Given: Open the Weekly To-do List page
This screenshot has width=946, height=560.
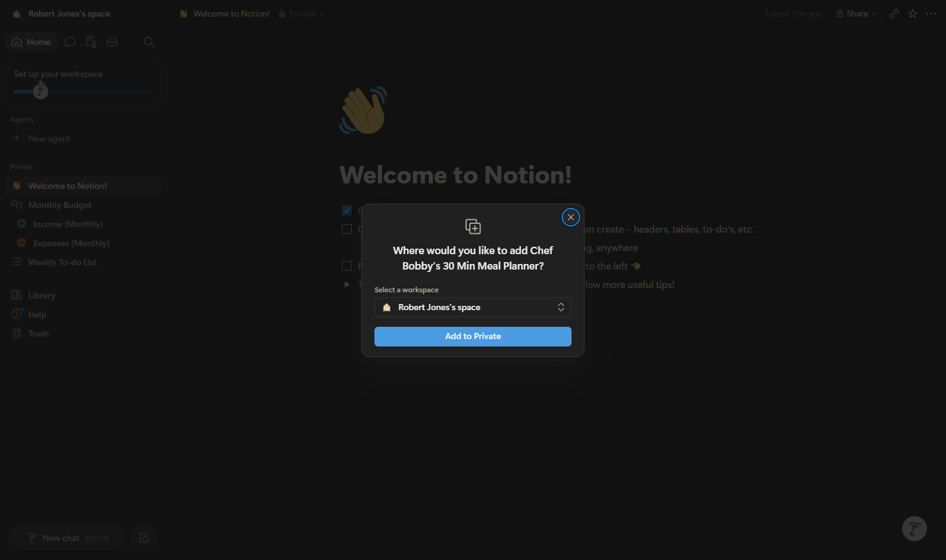Looking at the screenshot, I should coord(83,262).
